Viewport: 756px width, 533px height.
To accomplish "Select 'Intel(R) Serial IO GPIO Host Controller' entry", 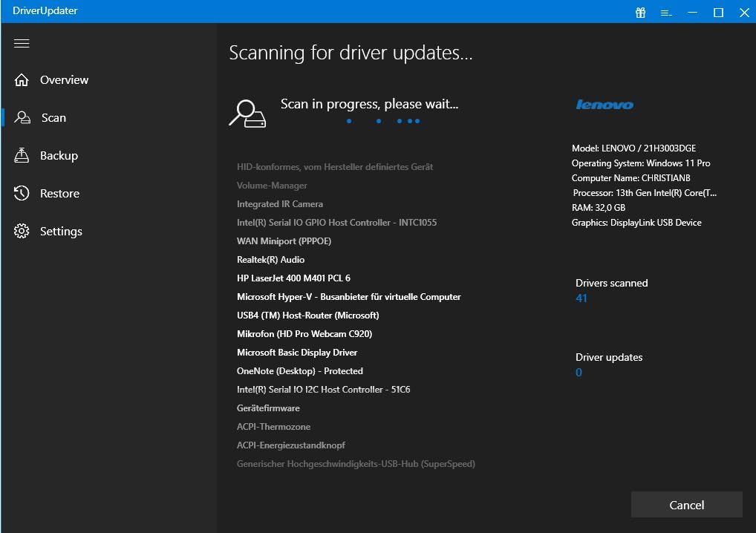I will coord(336,223).
